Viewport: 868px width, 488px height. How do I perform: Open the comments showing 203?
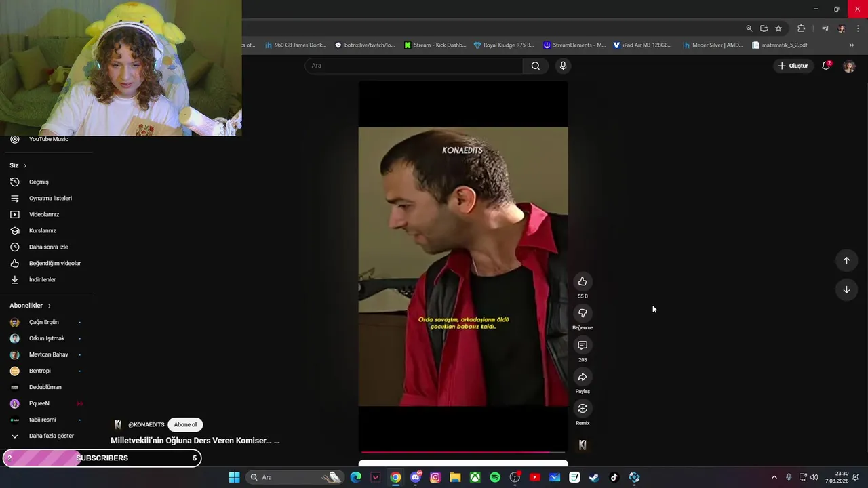click(x=583, y=345)
